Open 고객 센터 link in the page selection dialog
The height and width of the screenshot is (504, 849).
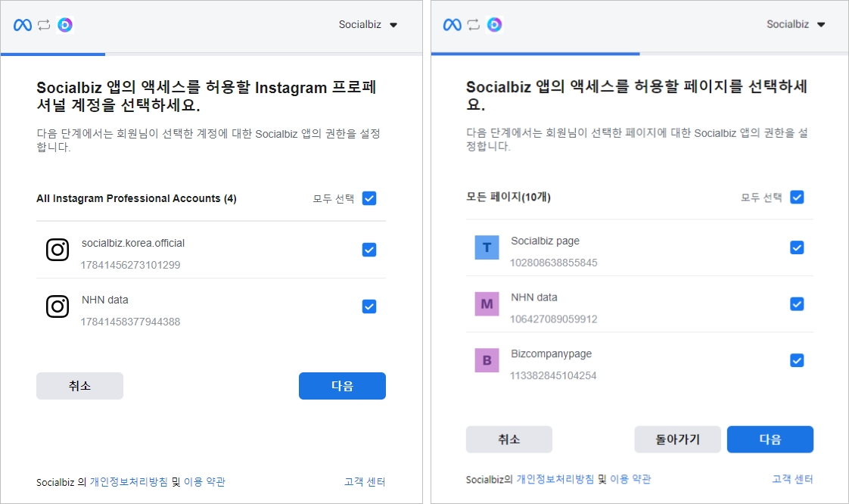(792, 479)
